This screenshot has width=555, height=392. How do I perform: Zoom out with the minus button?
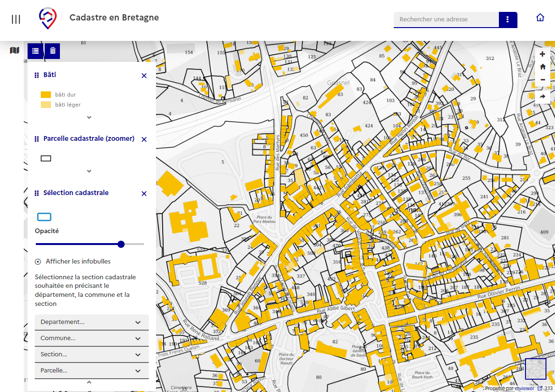[543, 79]
